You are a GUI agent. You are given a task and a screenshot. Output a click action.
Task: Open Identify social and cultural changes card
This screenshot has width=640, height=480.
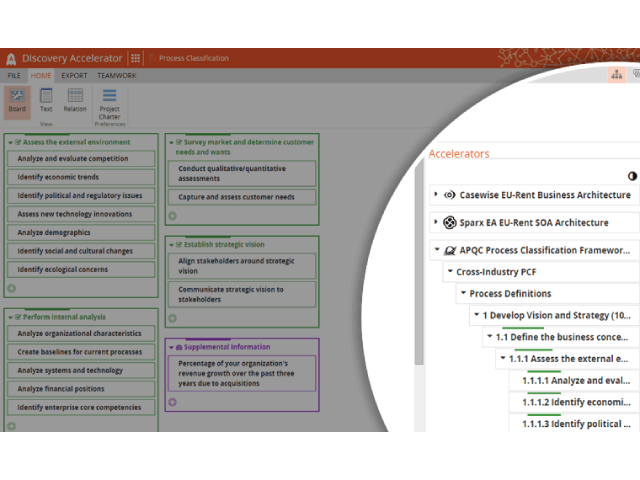click(x=81, y=251)
